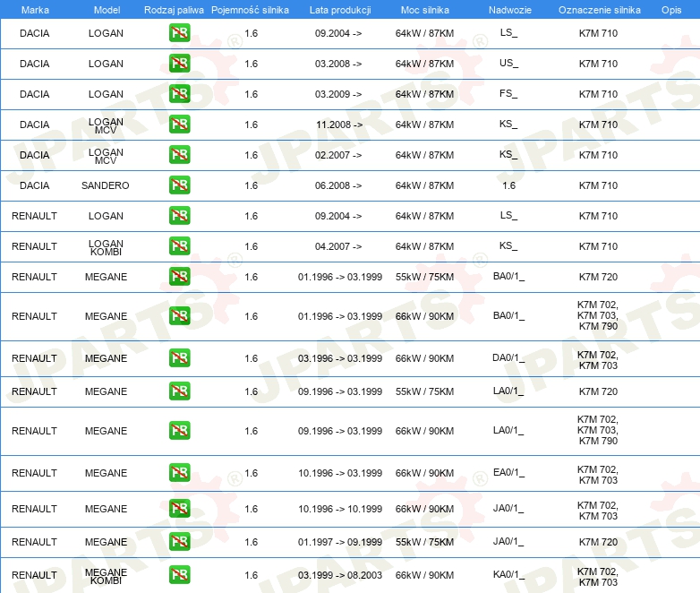Click production date 03.2009 ->
The image size is (700, 593).
point(338,94)
